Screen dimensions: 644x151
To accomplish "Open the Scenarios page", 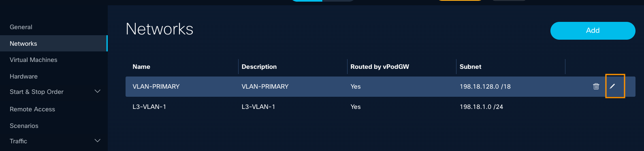I will tap(24, 126).
